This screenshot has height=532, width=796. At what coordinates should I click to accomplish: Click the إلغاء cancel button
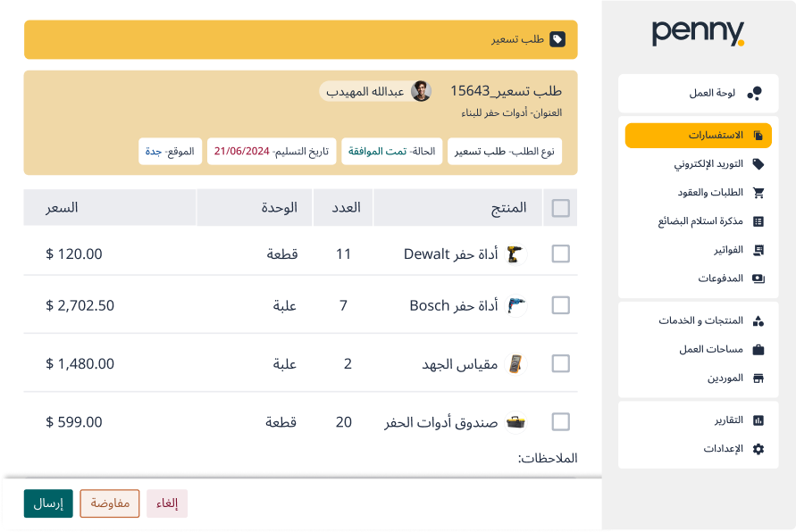pos(167,503)
